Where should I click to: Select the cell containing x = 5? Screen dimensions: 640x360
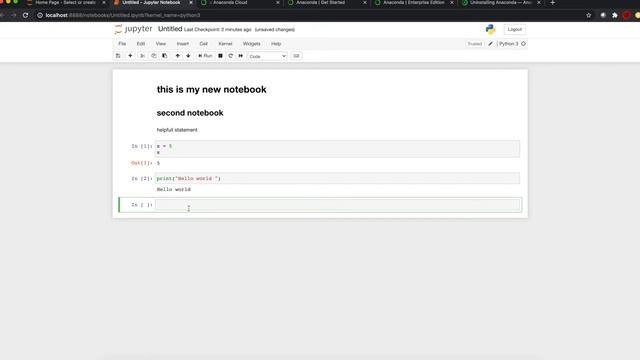click(337, 149)
